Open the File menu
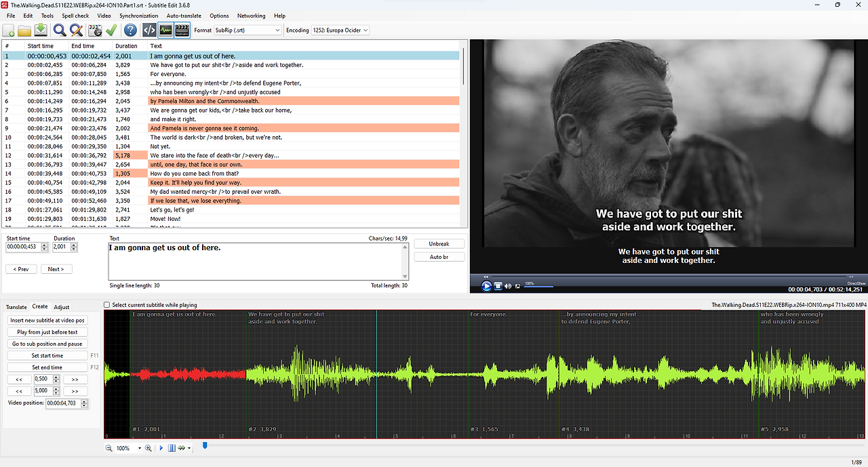Screen dimensions: 868x467 click(x=11, y=16)
